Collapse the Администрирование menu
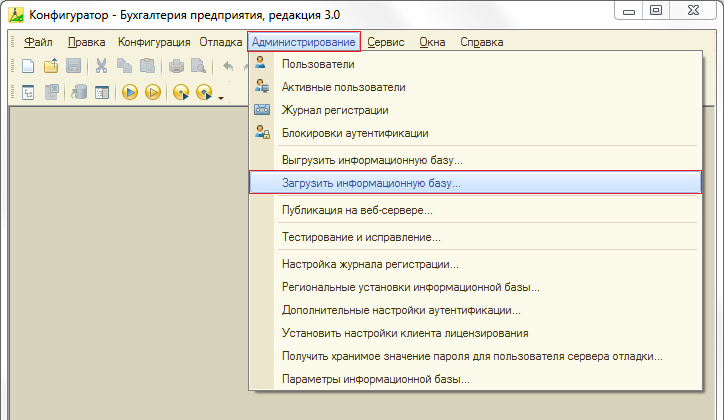Screen dimensions: 724x420 [304, 42]
